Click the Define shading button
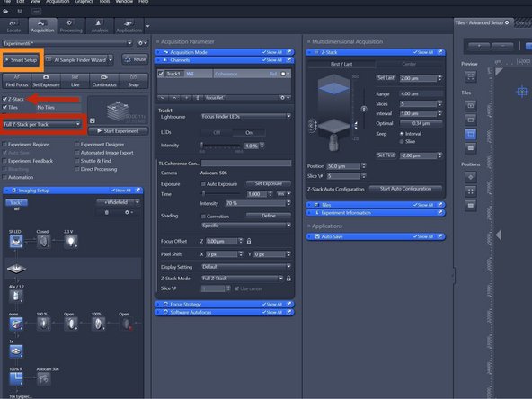This screenshot has width=532, height=399. (x=269, y=216)
